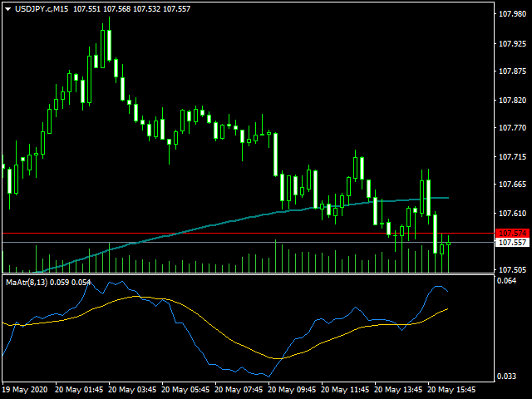Click the 20 May 13:45 time label
This screenshot has height=399, width=532.
[399, 390]
